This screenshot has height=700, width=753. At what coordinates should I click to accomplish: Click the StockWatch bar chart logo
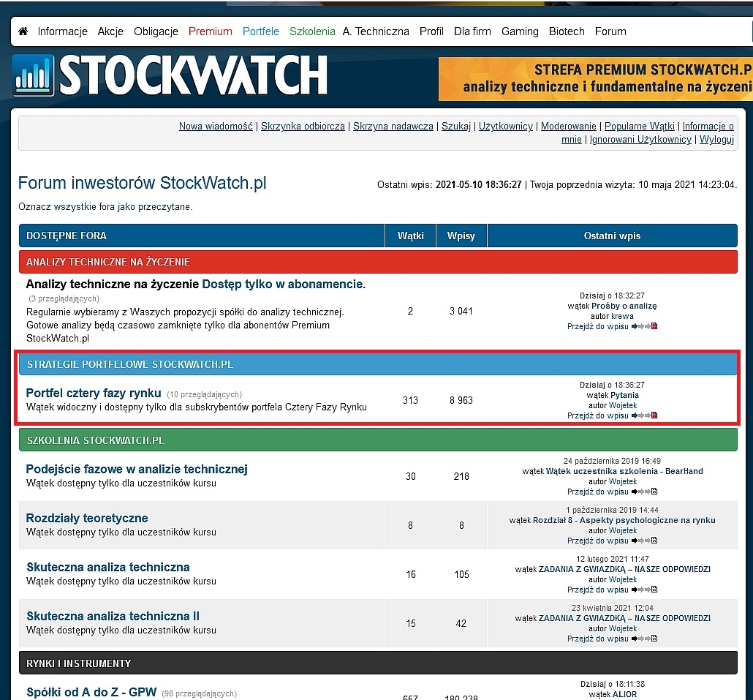(x=33, y=75)
